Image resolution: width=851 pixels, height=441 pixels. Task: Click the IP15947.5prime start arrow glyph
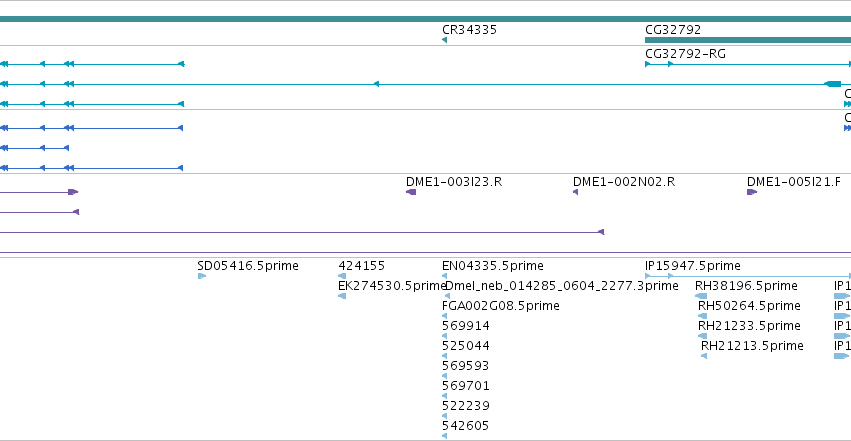[x=647, y=276]
